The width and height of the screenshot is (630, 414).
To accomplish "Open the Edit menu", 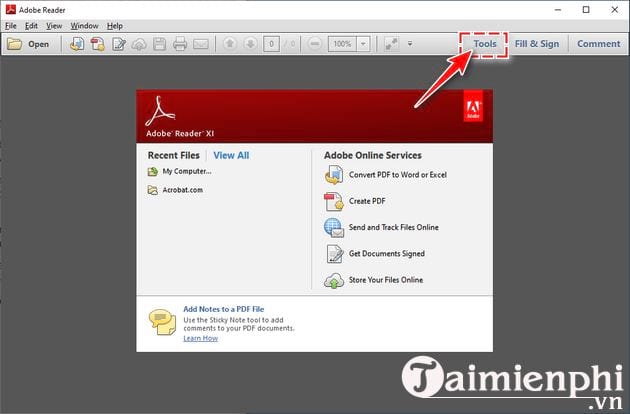I will (31, 26).
